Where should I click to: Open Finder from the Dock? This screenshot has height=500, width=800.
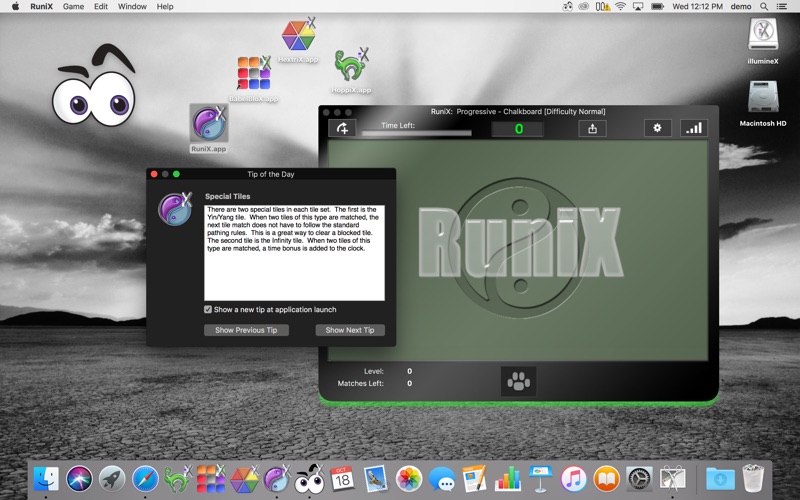[x=46, y=479]
